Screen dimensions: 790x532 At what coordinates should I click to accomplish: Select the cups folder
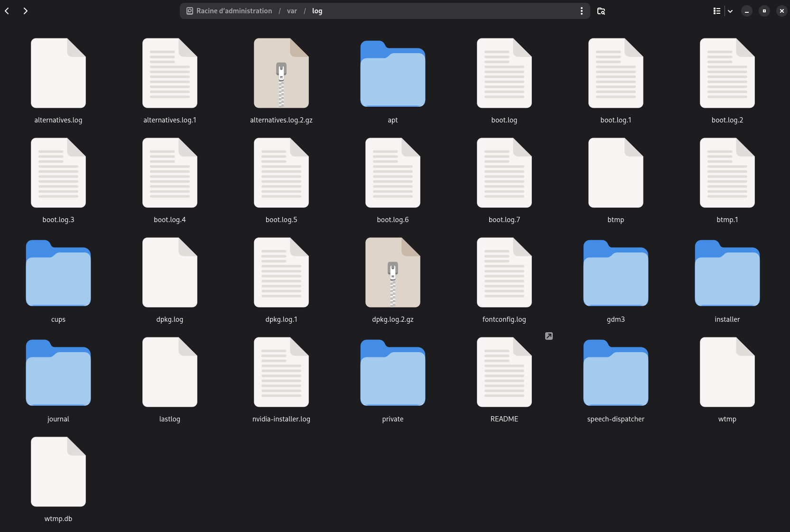click(x=58, y=273)
